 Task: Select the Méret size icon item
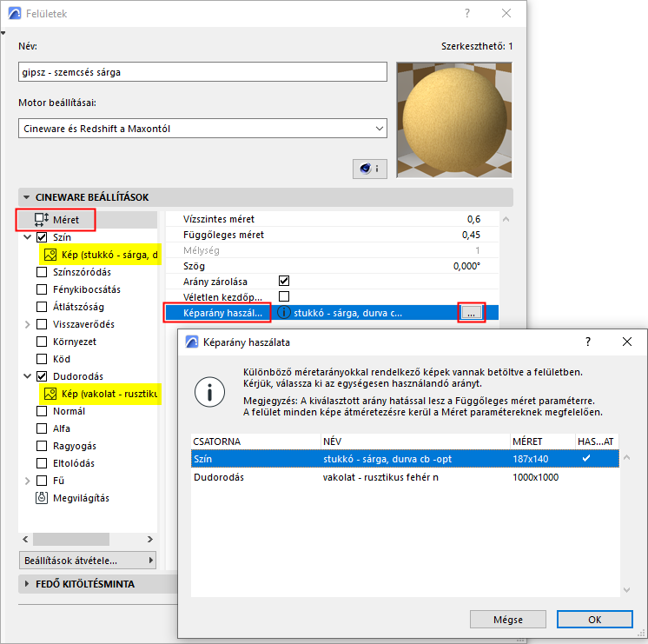(42, 220)
